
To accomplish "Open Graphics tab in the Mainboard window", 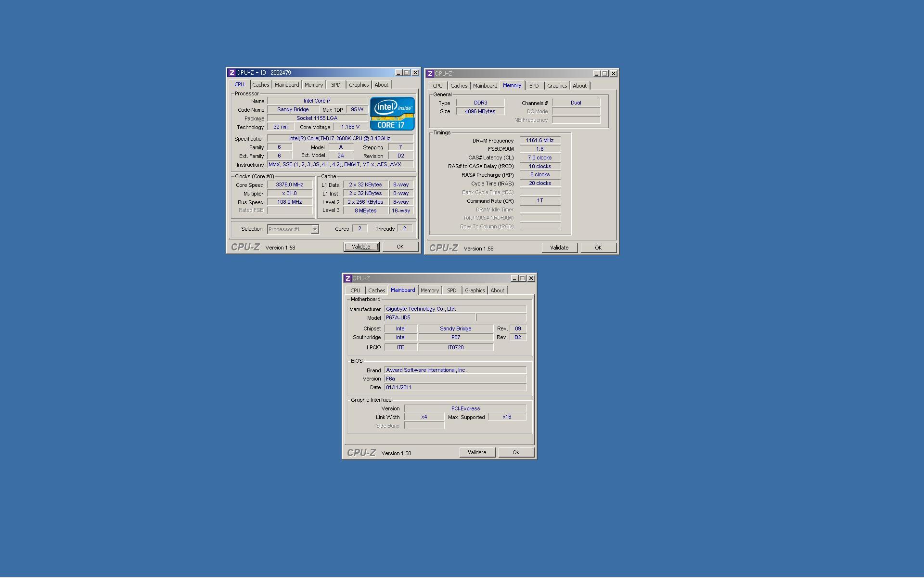I will click(475, 290).
